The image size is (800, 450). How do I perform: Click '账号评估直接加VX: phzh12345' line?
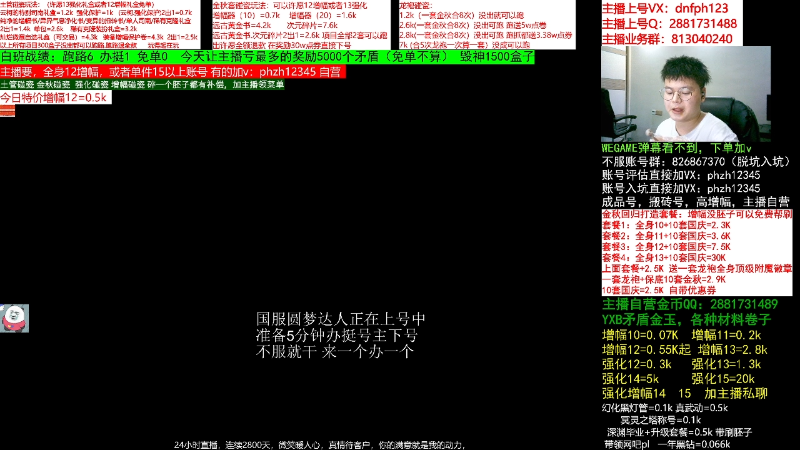coord(681,175)
